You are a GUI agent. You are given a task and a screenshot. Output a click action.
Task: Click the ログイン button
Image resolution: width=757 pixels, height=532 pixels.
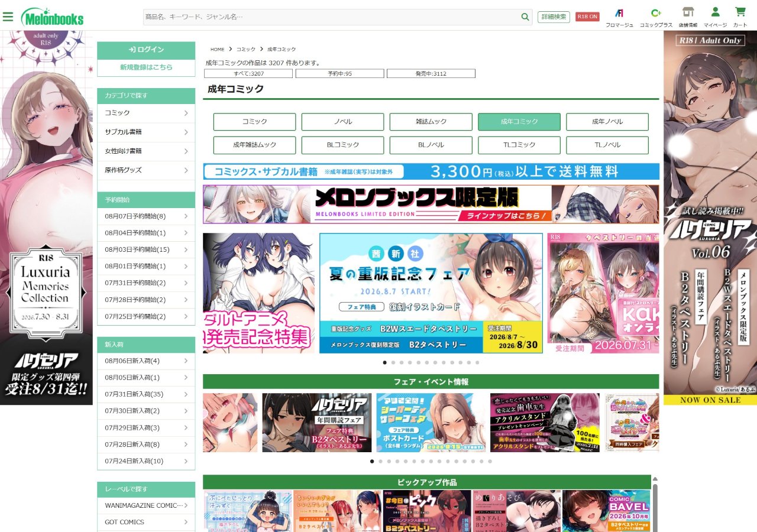click(146, 50)
